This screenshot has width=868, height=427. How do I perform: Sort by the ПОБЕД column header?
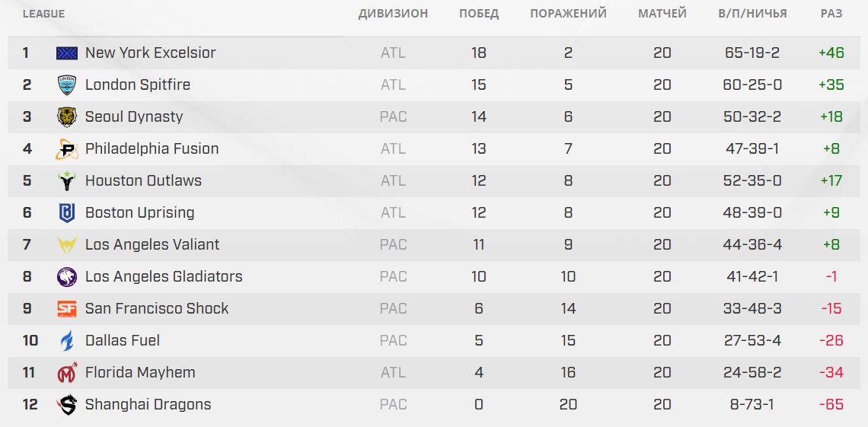(x=479, y=14)
